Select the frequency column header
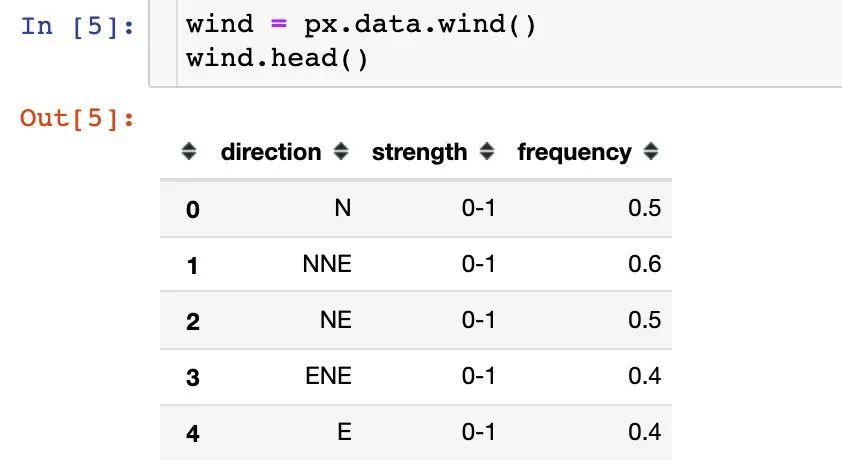Screen dimensions: 842x468 [574, 152]
